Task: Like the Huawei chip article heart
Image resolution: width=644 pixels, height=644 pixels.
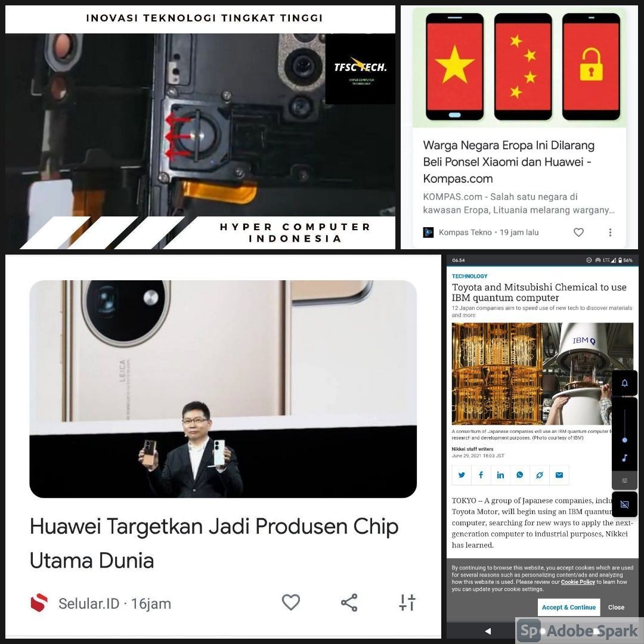Action: point(291,602)
